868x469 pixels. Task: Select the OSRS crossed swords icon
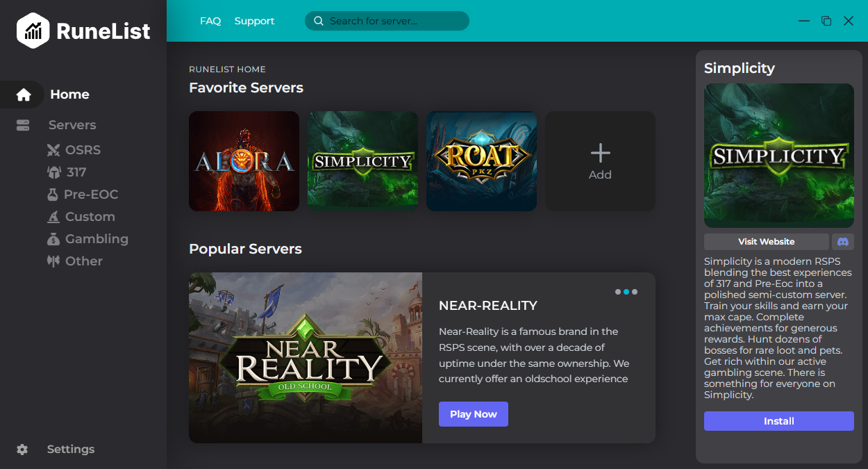(53, 150)
